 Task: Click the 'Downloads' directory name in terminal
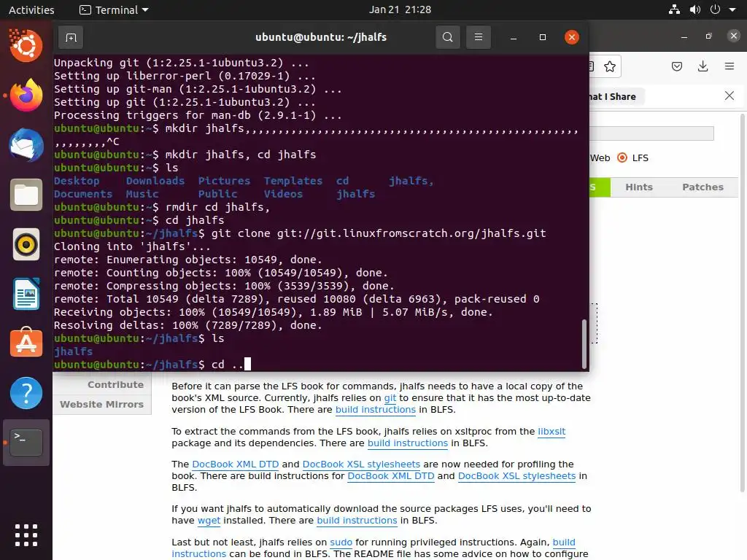click(155, 181)
